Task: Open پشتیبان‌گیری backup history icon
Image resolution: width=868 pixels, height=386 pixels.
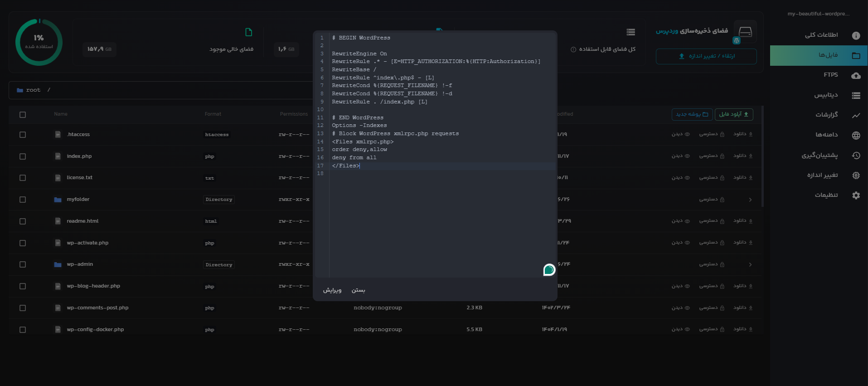Action: point(856,155)
